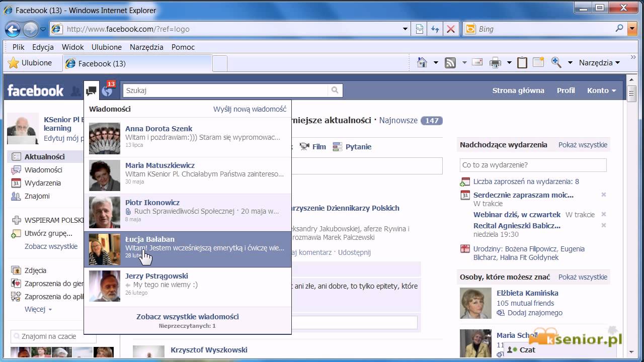Click the zoom magnifier toolbar icon
Screen dimensions: 644x362
[x=556, y=62]
